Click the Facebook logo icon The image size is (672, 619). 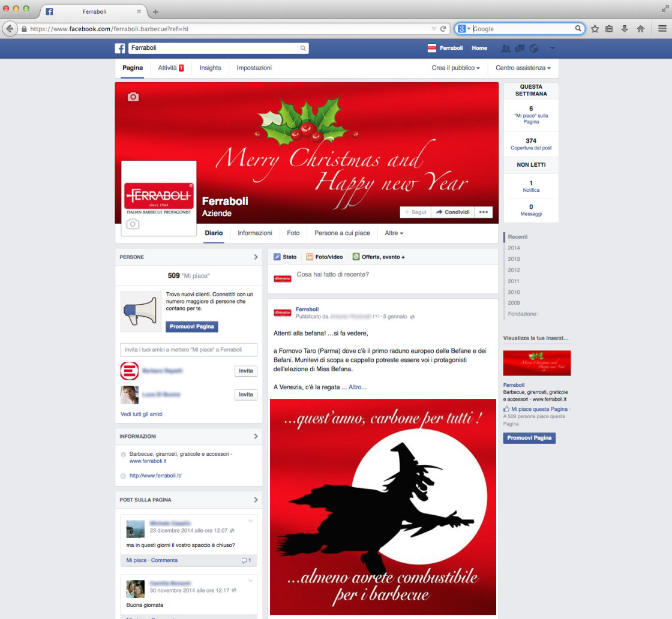coord(120,49)
